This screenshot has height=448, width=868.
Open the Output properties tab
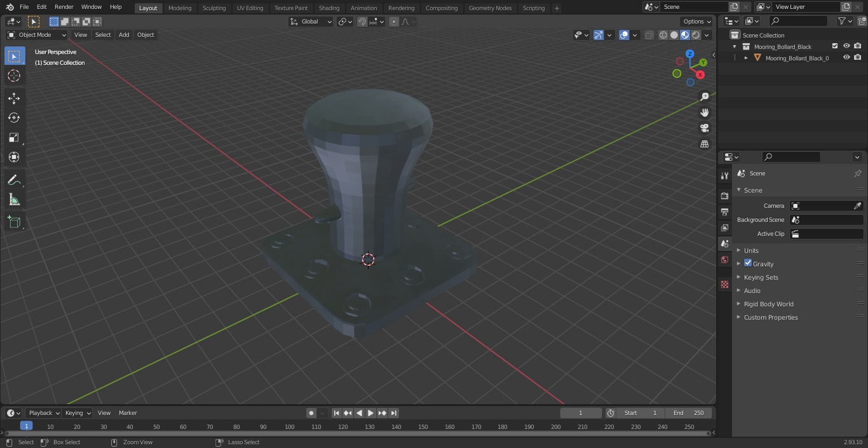tap(724, 212)
